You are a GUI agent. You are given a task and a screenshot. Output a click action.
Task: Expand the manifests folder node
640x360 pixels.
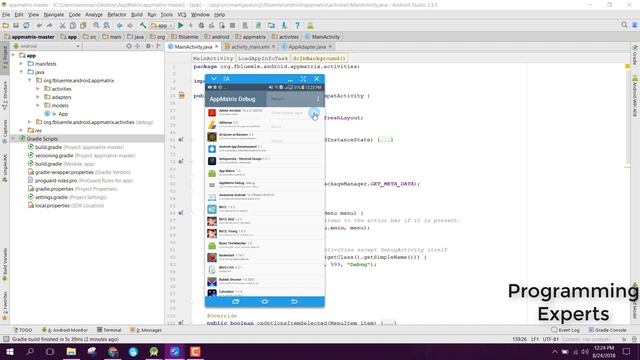(x=22, y=64)
